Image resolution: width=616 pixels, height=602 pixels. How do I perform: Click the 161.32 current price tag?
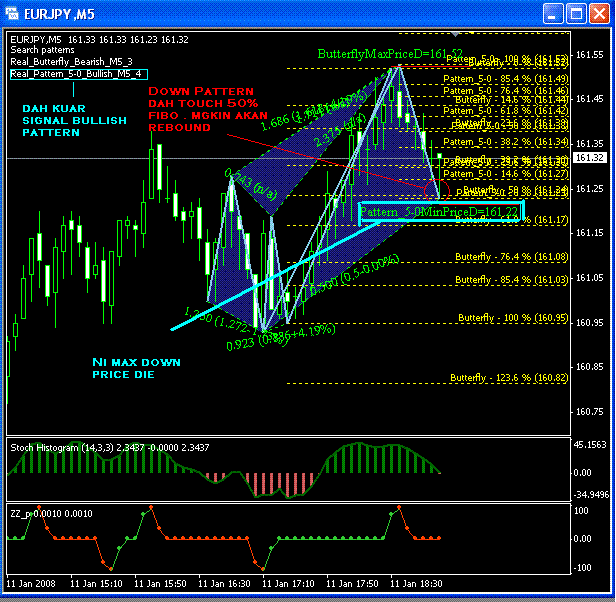coord(589,158)
